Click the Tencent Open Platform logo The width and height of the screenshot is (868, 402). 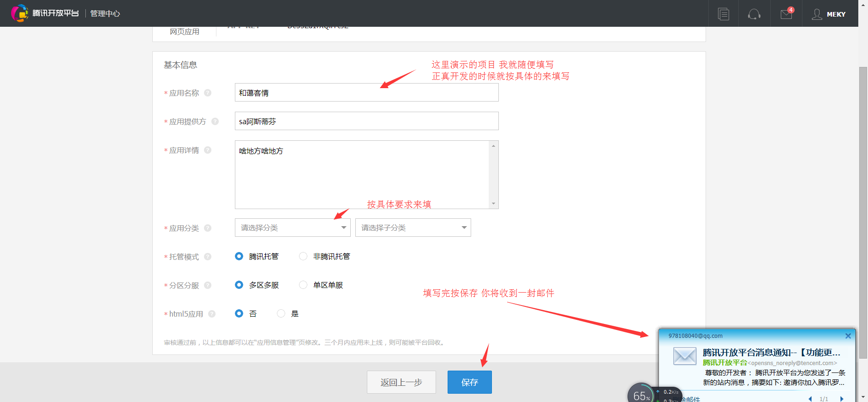click(x=45, y=13)
